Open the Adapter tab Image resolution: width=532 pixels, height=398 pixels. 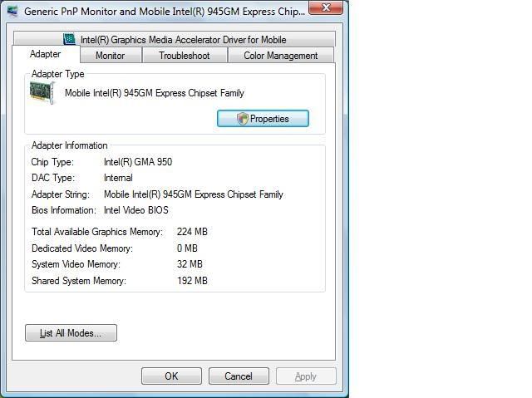[x=46, y=54]
